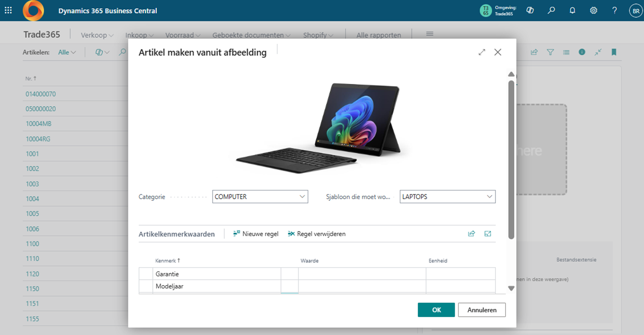Expand the Verkoop menu
The height and width of the screenshot is (335, 644).
coord(97,35)
